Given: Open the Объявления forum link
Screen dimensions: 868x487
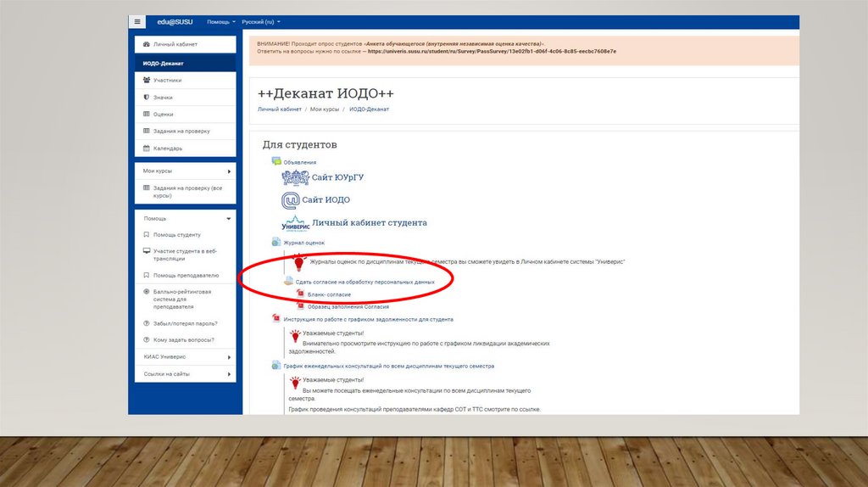Looking at the screenshot, I should 300,162.
